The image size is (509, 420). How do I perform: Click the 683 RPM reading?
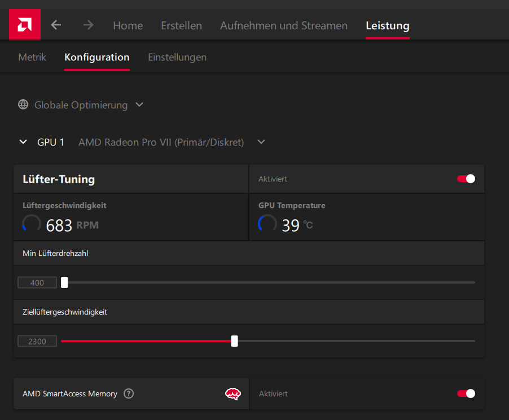coord(72,225)
